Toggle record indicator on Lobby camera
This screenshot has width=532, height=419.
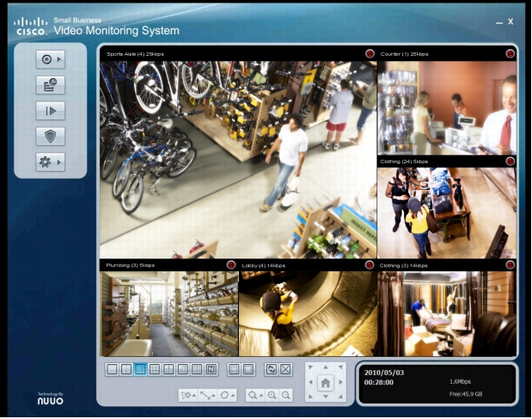pyautogui.click(x=370, y=265)
